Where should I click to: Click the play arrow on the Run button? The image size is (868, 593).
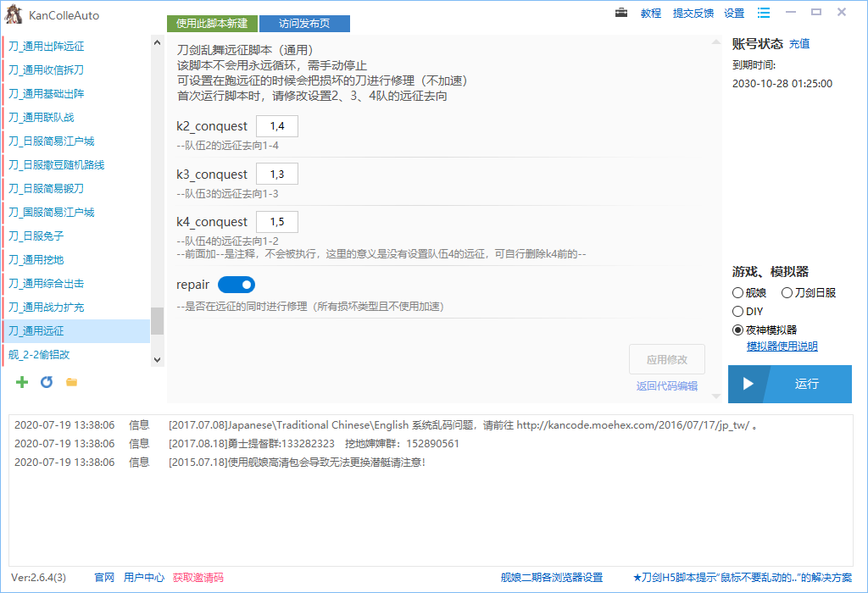748,384
